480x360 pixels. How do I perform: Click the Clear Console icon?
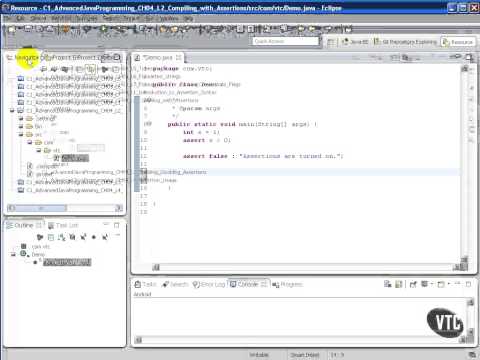pos(388,284)
